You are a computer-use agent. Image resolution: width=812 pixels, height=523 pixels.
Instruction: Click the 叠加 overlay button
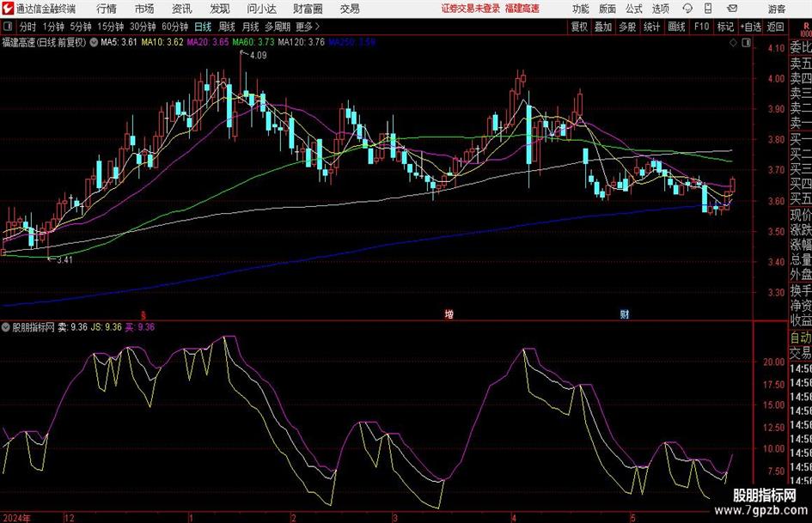click(x=603, y=27)
